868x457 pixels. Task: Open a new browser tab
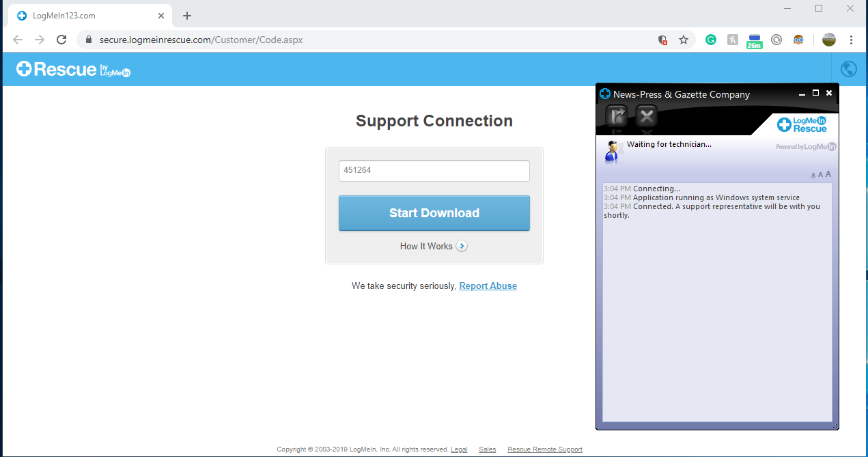click(x=187, y=16)
